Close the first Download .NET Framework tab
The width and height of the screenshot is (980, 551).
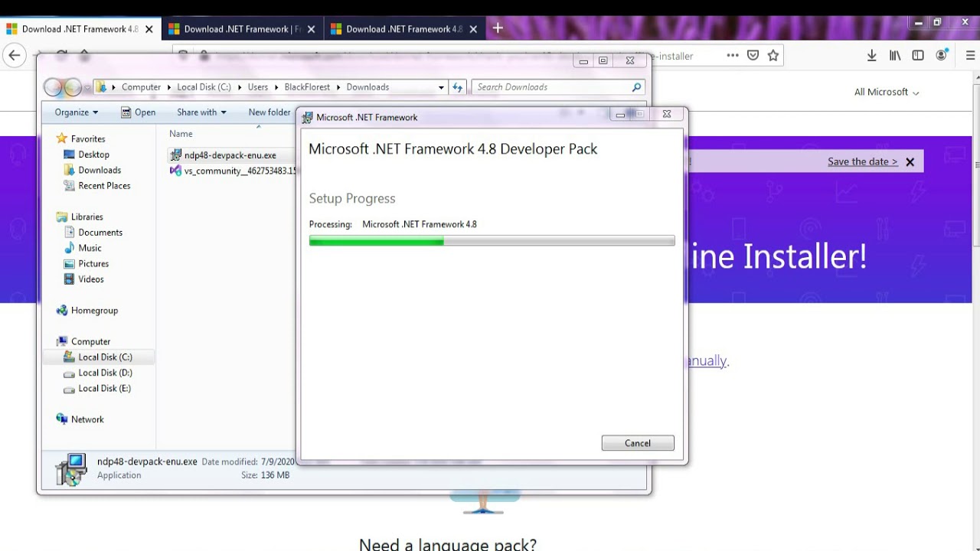[x=149, y=29]
